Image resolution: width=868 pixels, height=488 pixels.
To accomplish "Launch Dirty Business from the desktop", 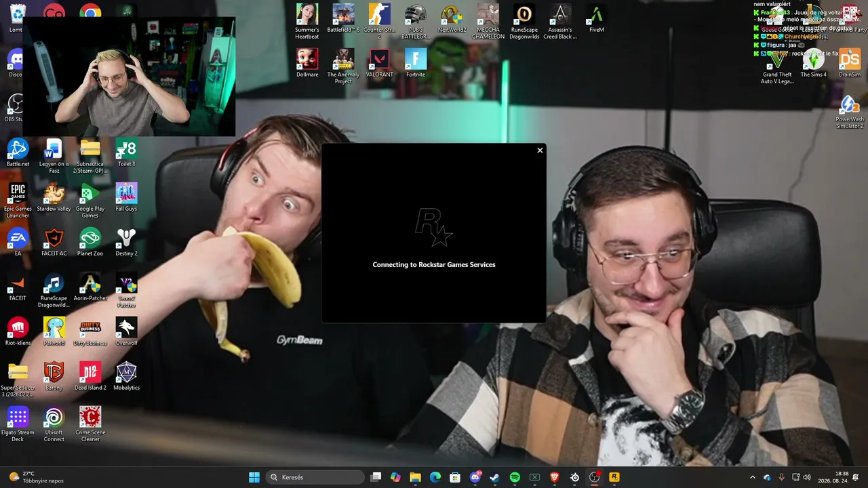I will click(x=90, y=331).
